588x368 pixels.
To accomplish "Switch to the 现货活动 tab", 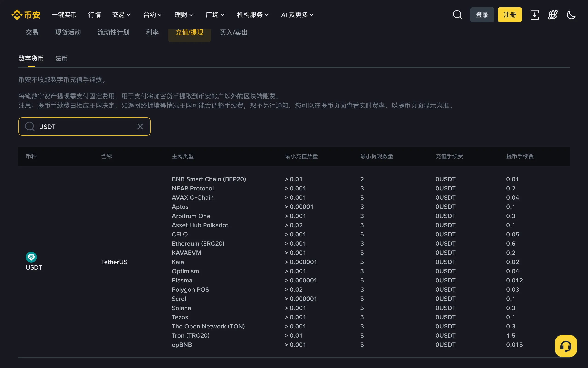I will 68,32.
